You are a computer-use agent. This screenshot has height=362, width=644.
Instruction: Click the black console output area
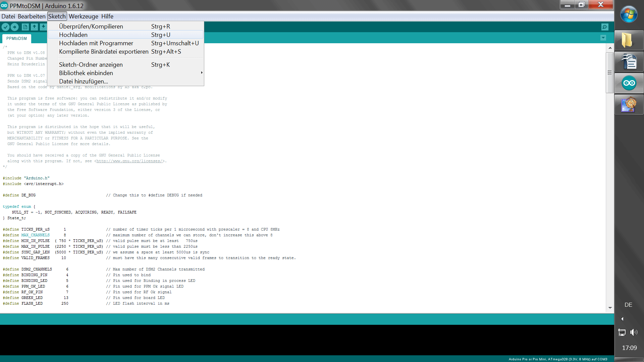coord(307,340)
